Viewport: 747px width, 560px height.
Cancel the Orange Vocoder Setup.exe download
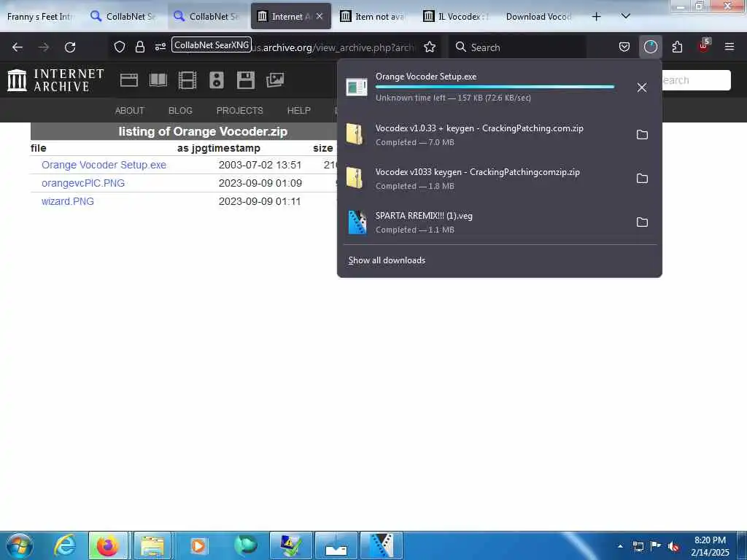coord(642,87)
